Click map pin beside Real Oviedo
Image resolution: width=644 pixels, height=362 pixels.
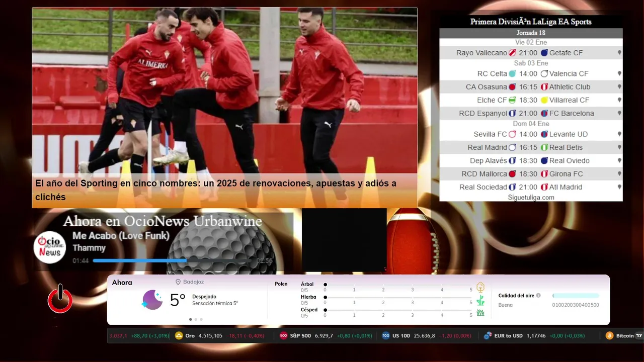(x=619, y=160)
